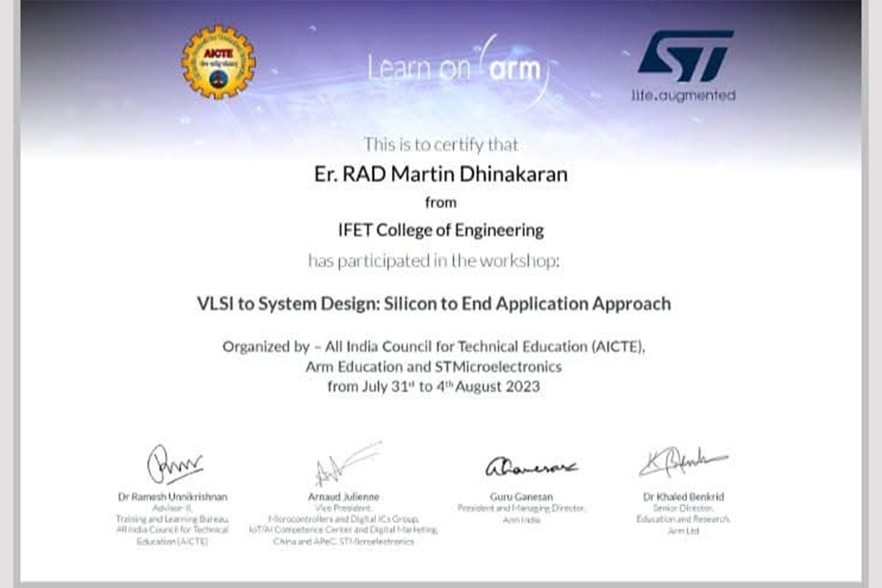
Task: Click the printed name Arnaud Julienne
Action: pos(343,497)
